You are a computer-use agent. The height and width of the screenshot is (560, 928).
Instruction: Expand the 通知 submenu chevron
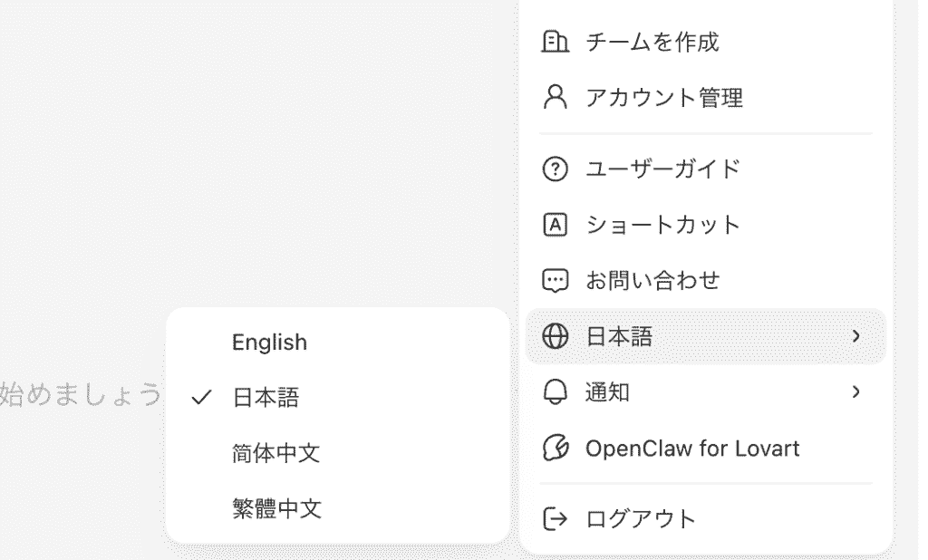coord(855,391)
